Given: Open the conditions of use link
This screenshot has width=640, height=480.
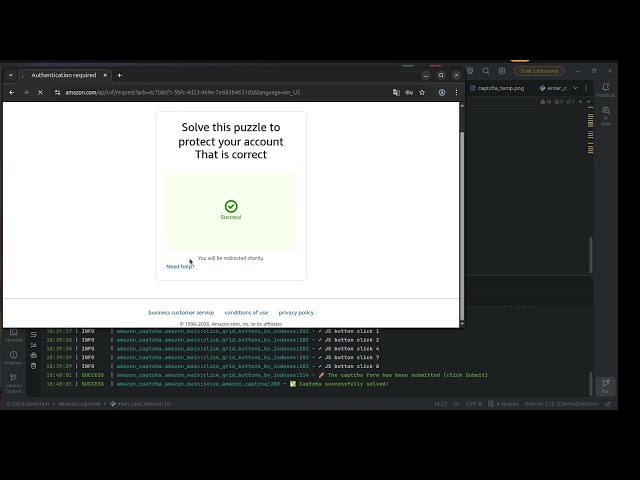Looking at the screenshot, I should coord(247,313).
